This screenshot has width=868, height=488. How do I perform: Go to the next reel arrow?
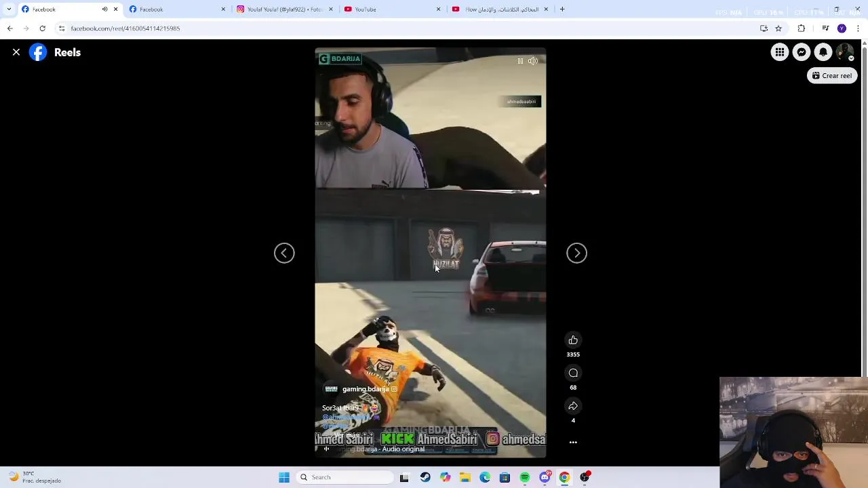tap(577, 253)
